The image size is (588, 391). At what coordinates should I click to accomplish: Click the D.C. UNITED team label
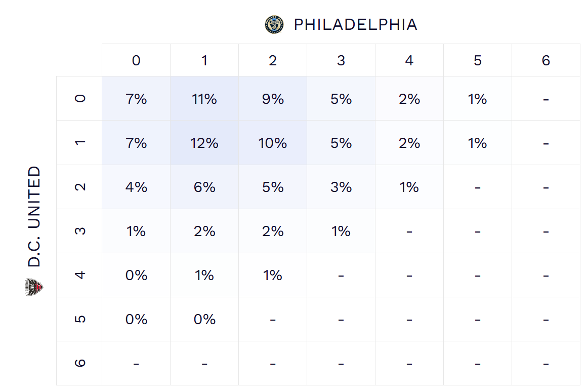coord(34,216)
